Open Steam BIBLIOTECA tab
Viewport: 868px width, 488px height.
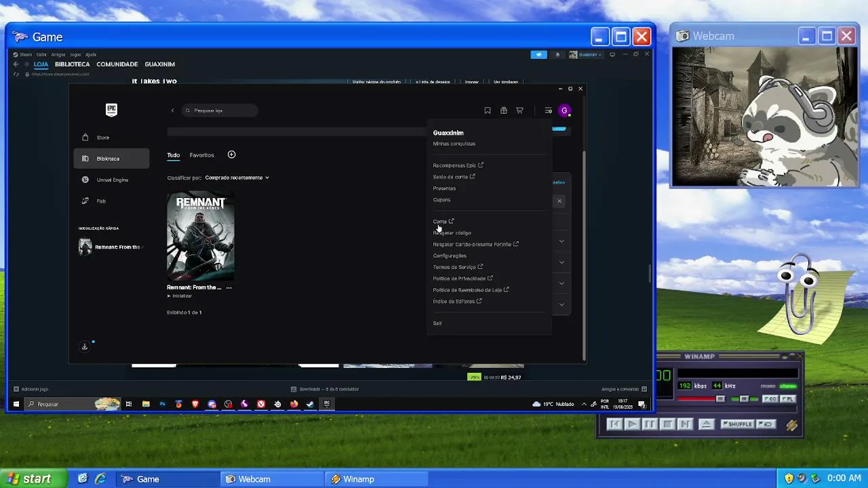pyautogui.click(x=73, y=64)
